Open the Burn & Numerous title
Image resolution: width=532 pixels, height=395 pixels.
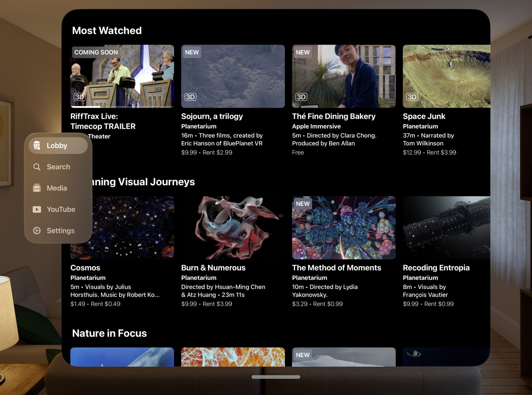[x=214, y=267]
